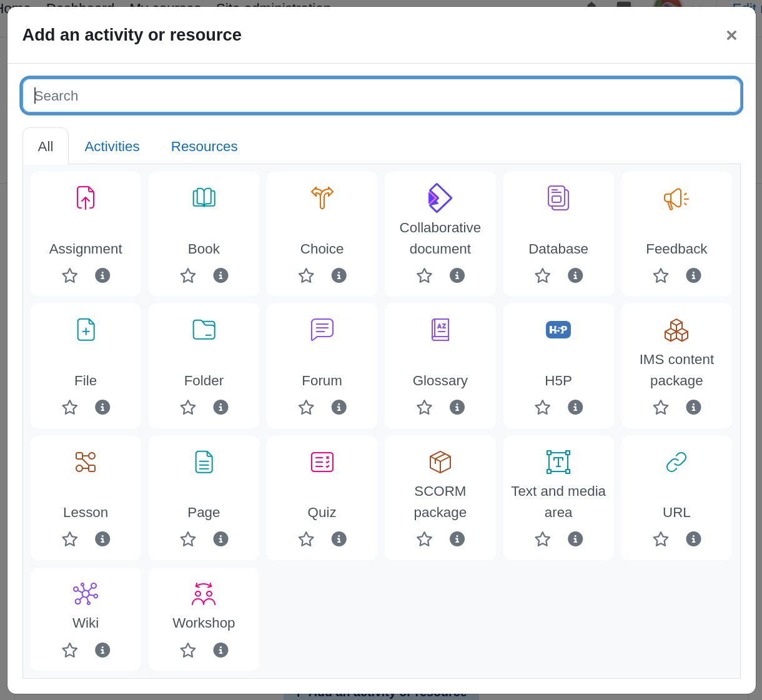
Task: Open info for Choice activity
Action: pos(339,275)
